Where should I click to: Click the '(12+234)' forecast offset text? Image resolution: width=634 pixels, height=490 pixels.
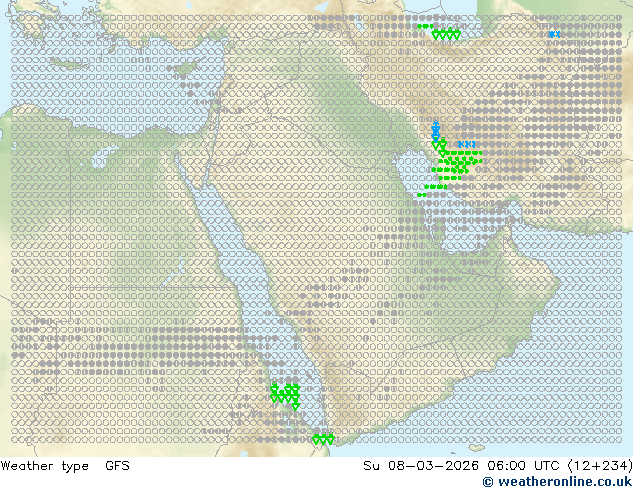pos(600,466)
